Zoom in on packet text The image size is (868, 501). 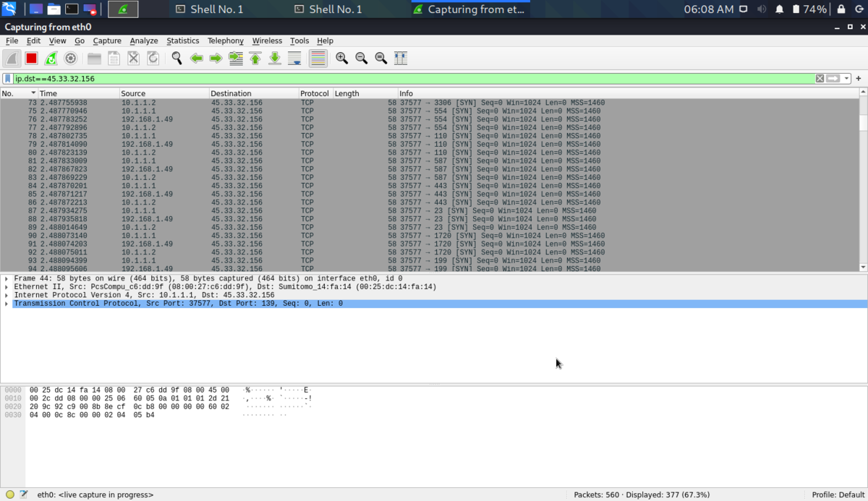341,59
